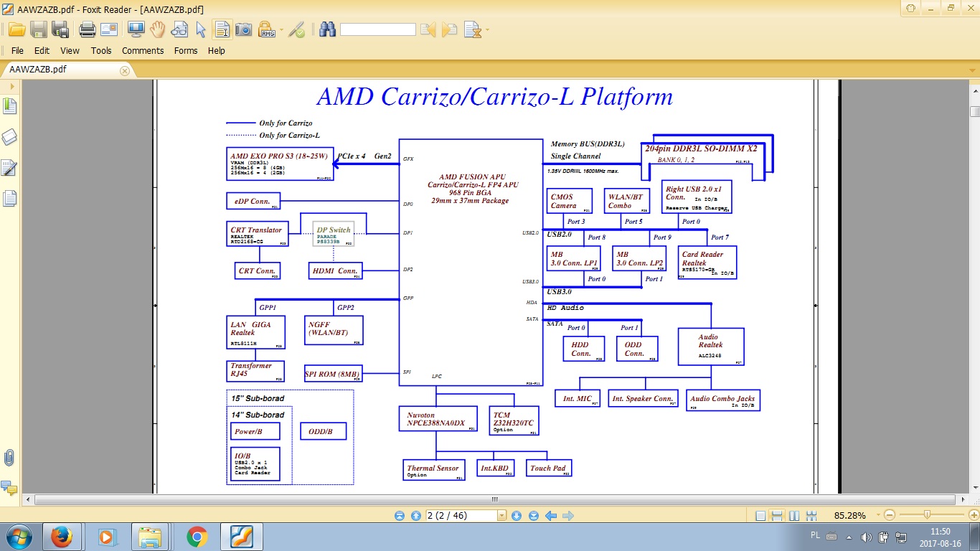This screenshot has height=551, width=980.
Task: Open the Pages thumbnails panel icon
Action: pos(9,198)
